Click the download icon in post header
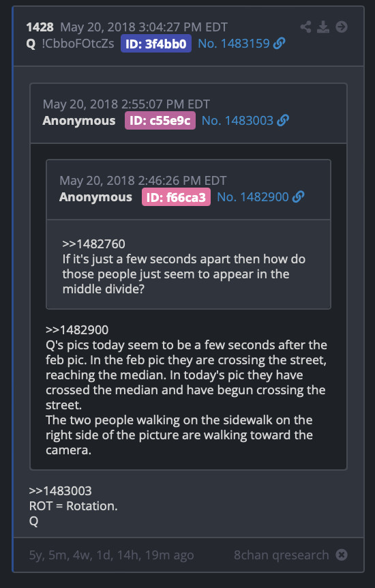 323,27
